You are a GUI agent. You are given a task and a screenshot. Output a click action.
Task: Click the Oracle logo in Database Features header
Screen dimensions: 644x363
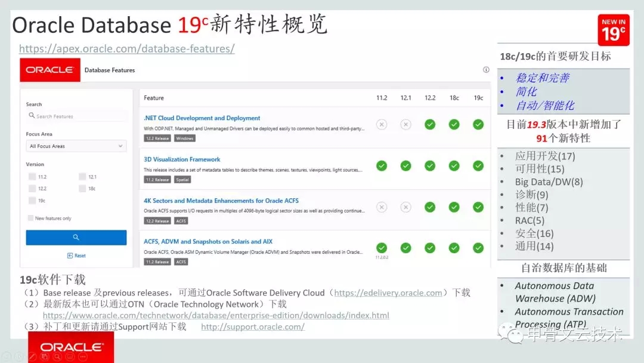tap(49, 70)
